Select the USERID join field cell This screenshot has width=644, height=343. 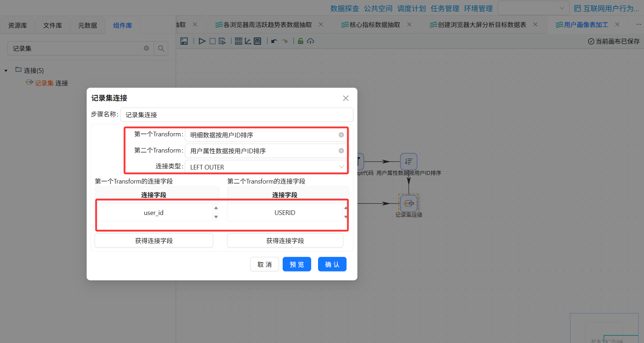(285, 213)
